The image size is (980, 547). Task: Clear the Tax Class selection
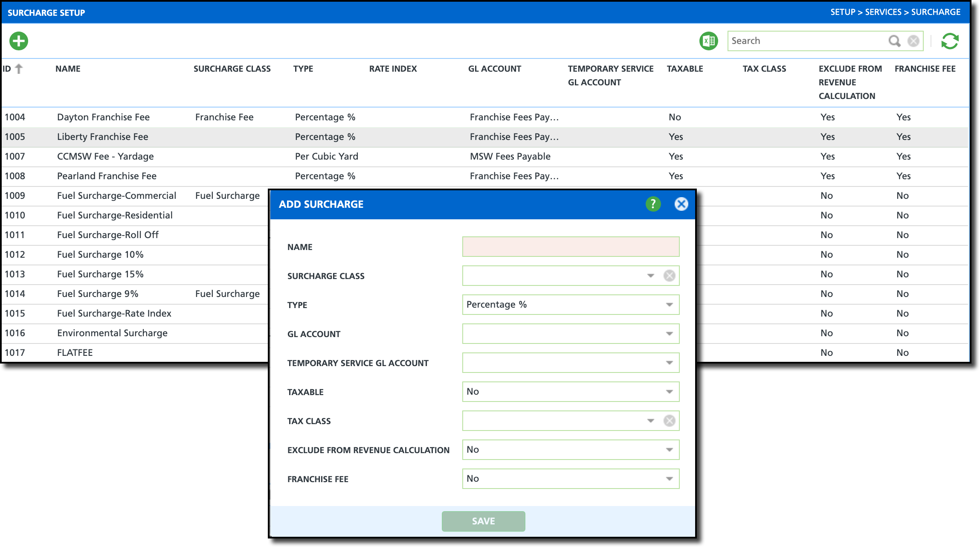669,421
